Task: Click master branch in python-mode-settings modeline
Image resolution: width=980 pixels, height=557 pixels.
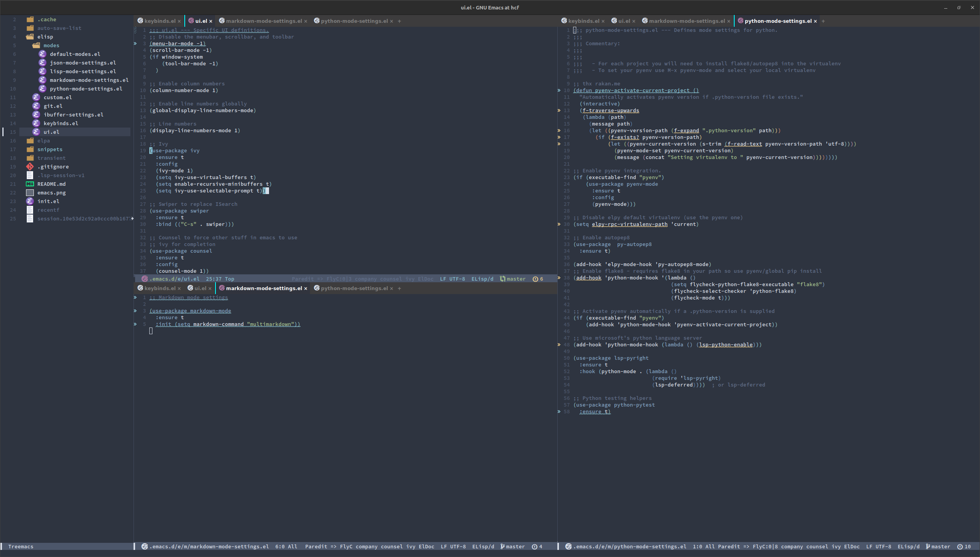Action: pyautogui.click(x=938, y=546)
